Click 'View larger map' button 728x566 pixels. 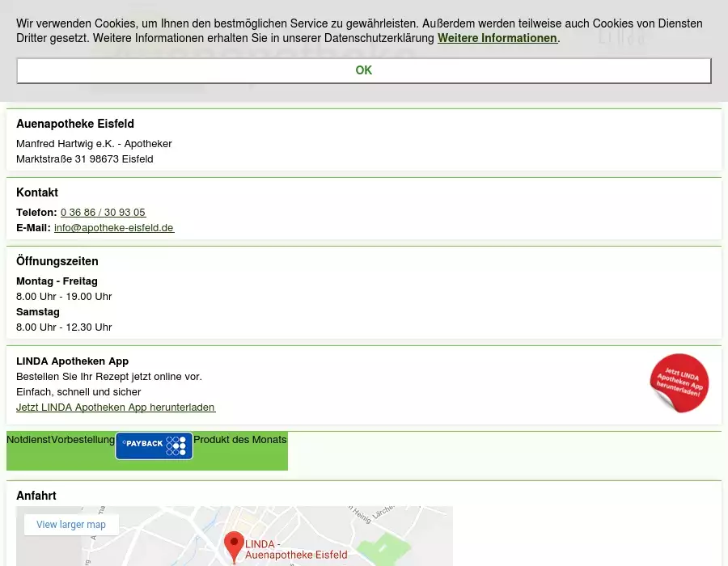point(71,525)
